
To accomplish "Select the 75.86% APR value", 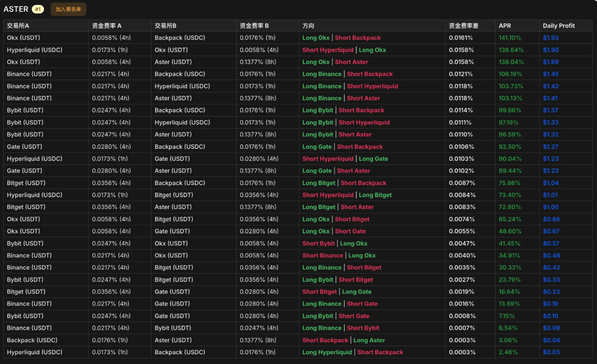I will tap(510, 183).
